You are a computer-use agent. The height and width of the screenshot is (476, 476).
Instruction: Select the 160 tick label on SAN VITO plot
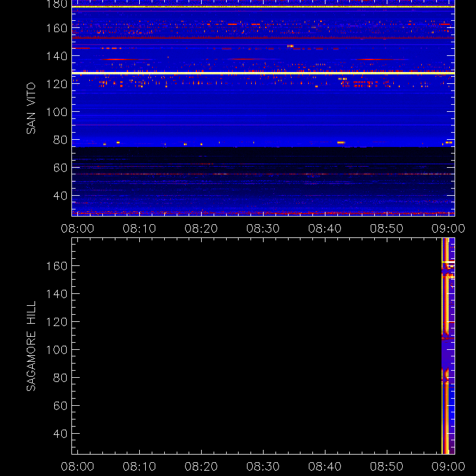click(57, 28)
